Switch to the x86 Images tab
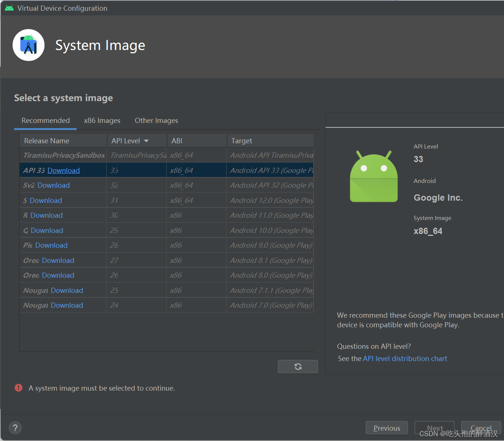Screen dimensions: 504x441 pyautogui.click(x=102, y=120)
